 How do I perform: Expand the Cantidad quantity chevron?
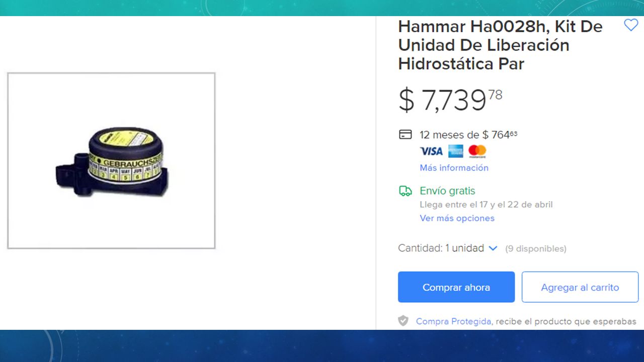pyautogui.click(x=493, y=248)
